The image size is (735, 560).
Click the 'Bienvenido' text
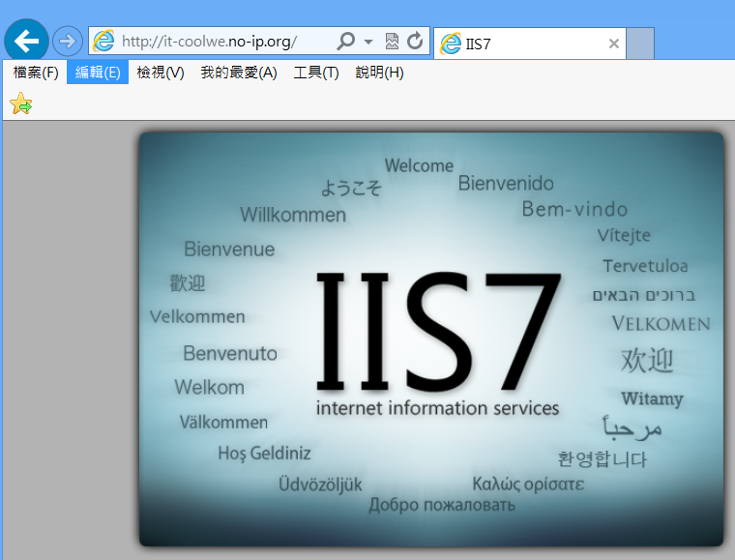pyautogui.click(x=506, y=183)
